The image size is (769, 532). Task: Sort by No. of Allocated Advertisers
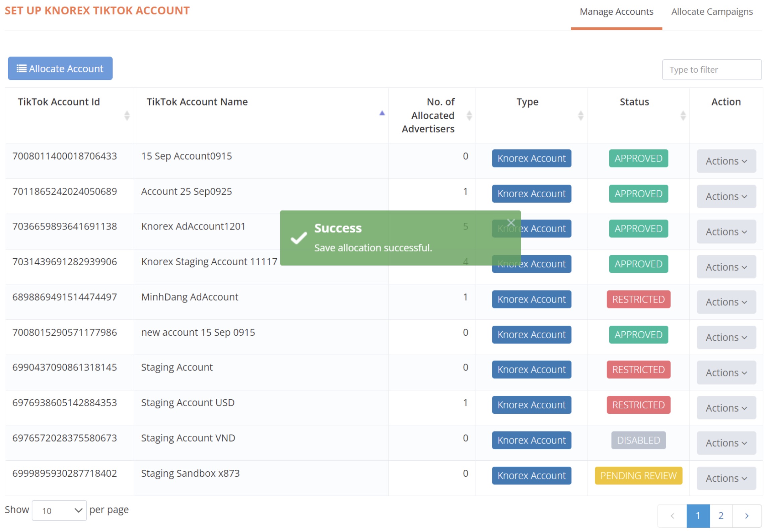coord(432,116)
